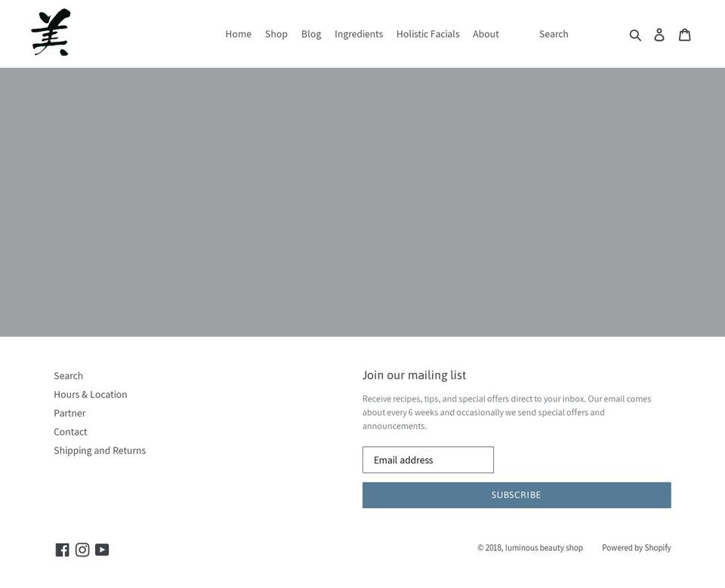The width and height of the screenshot is (725, 588).
Task: Open the footer Search link
Action: (x=69, y=376)
